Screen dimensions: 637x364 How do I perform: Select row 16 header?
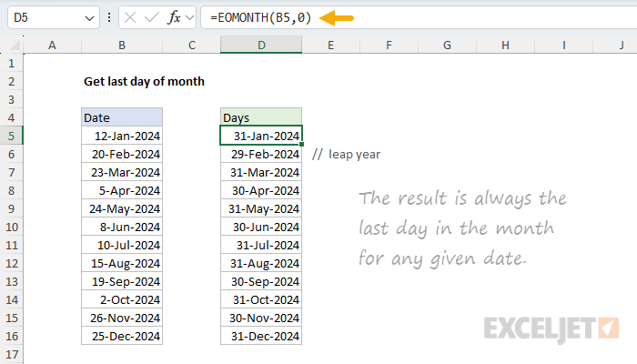[11, 336]
